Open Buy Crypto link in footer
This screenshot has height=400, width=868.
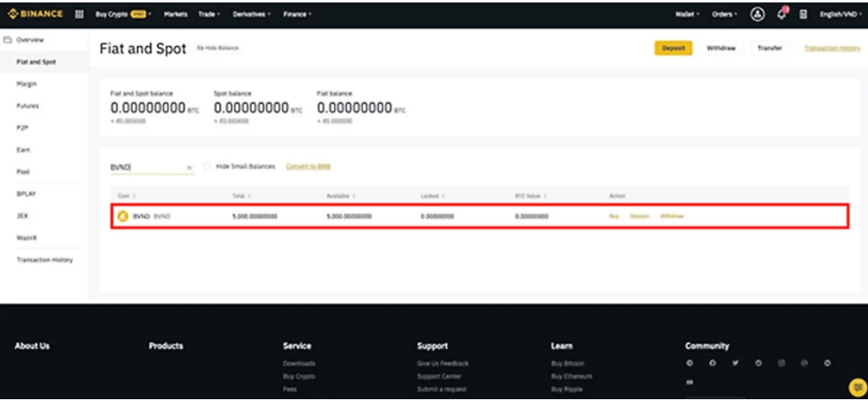299,376
